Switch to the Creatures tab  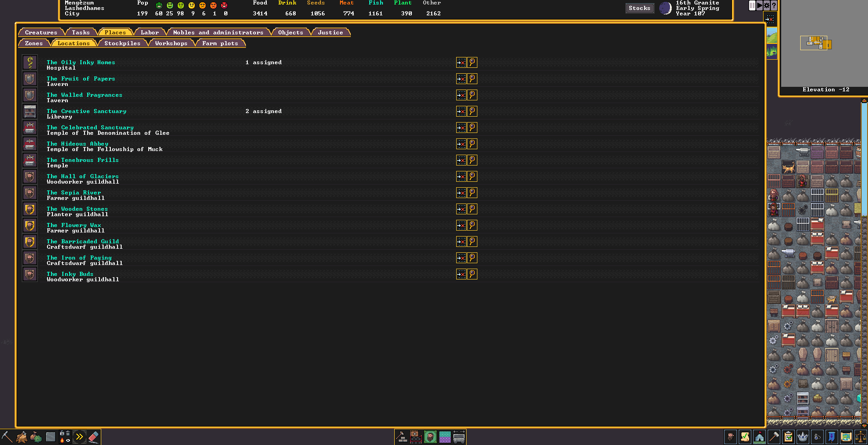tap(41, 33)
